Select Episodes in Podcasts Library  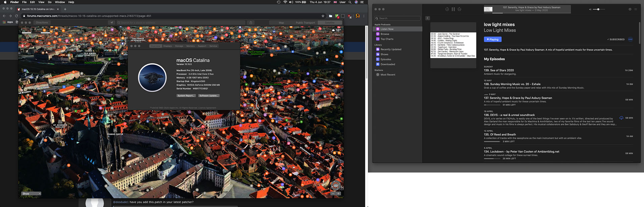point(397,59)
